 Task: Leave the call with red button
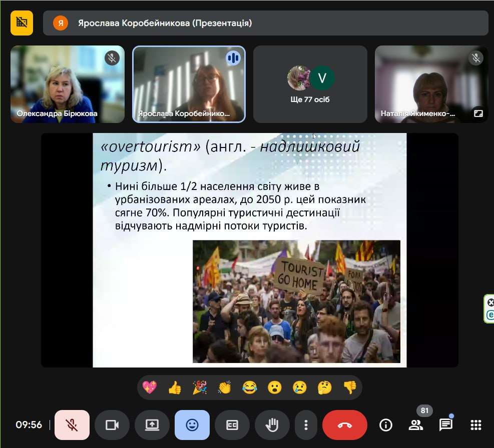click(x=345, y=425)
